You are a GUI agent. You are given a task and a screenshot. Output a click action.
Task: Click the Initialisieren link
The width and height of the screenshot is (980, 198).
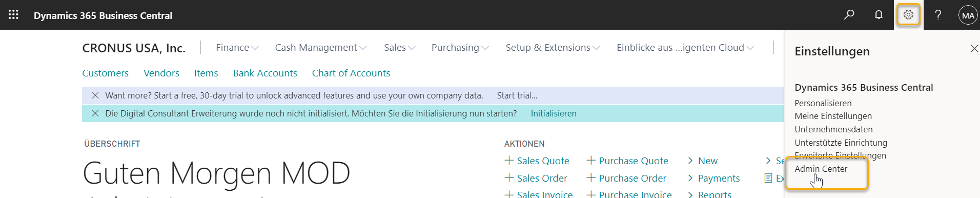tap(554, 113)
